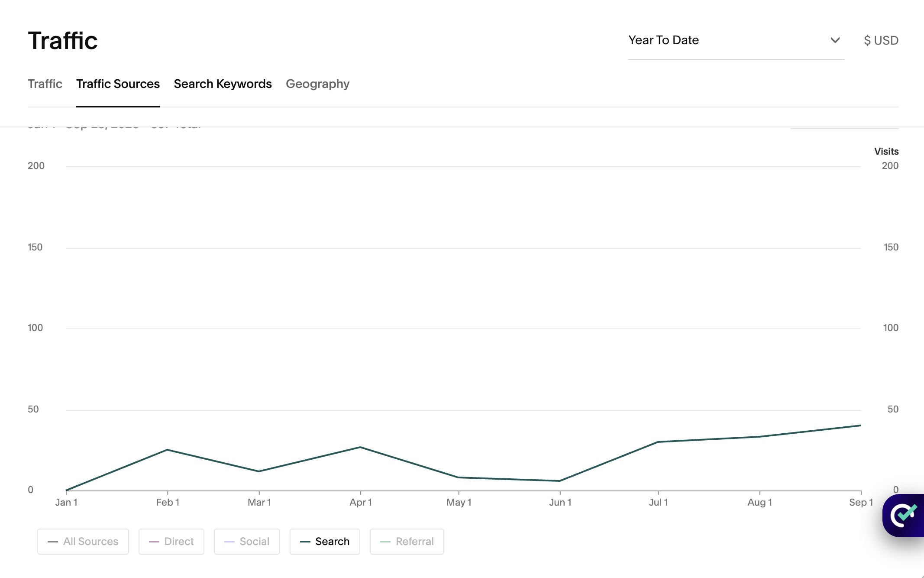Click the Jul 1 point on Search line

(658, 442)
